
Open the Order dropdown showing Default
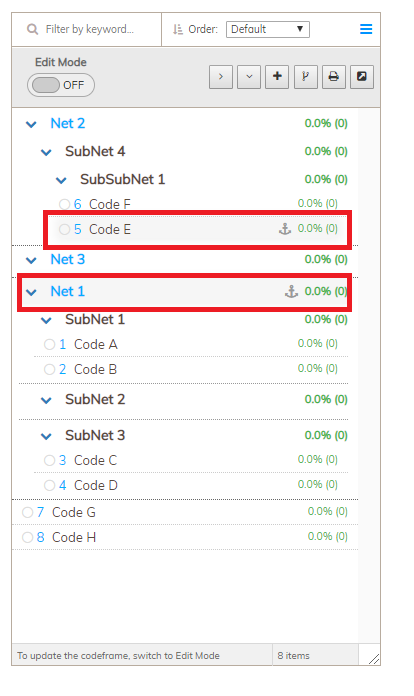(268, 29)
